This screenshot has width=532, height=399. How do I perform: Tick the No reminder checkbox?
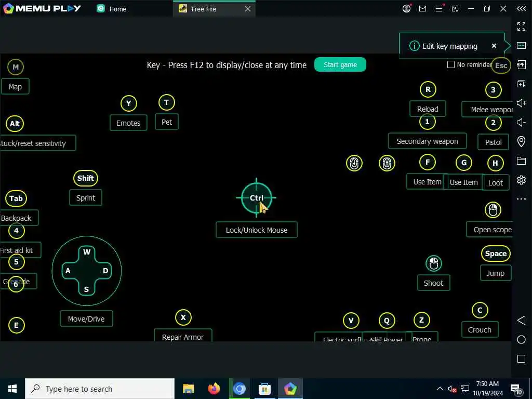[x=450, y=64]
